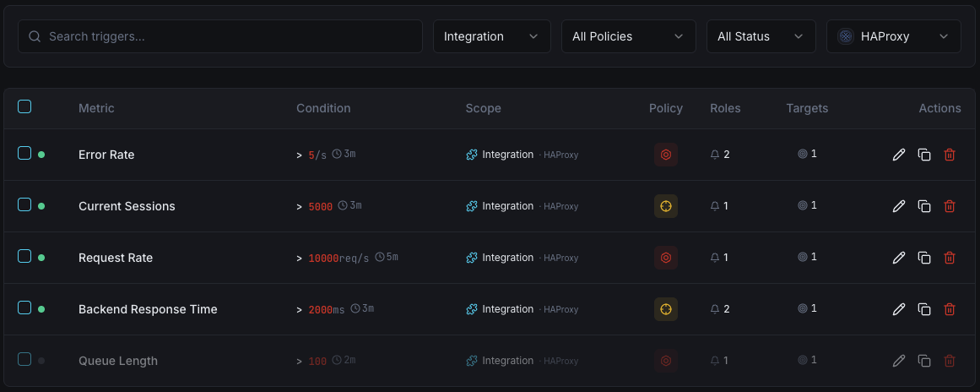
Task: Sort by the Metric column header
Action: pyautogui.click(x=96, y=108)
